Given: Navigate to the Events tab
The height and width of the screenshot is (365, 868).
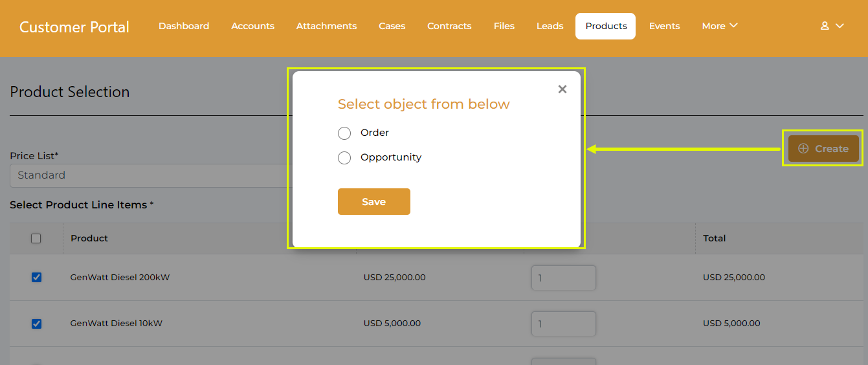Looking at the screenshot, I should tap(664, 26).
